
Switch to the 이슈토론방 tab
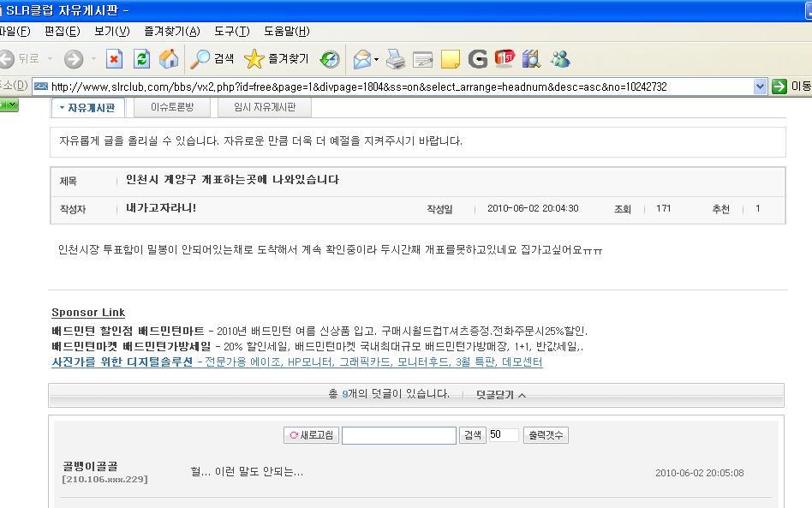(x=172, y=107)
